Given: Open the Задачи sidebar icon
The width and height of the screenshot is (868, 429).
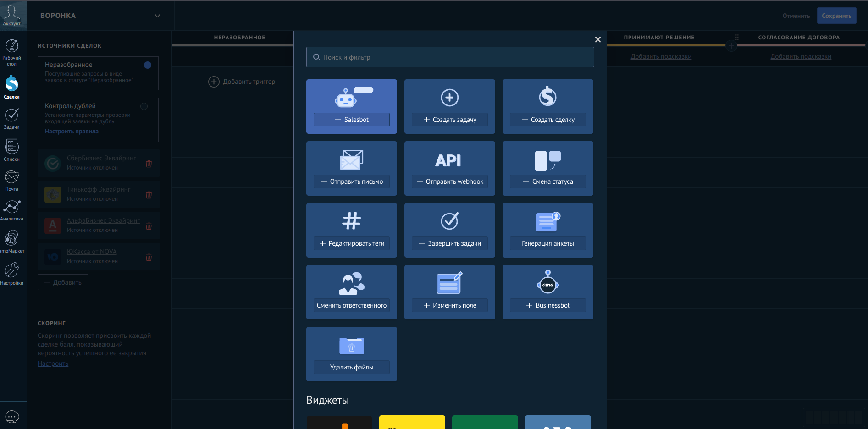Looking at the screenshot, I should [x=11, y=118].
